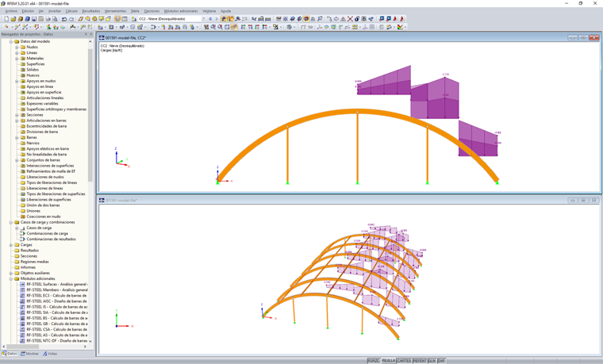Screen dimensions: 603x364
Task: Save the model with floppy disk icon
Action: [34, 19]
